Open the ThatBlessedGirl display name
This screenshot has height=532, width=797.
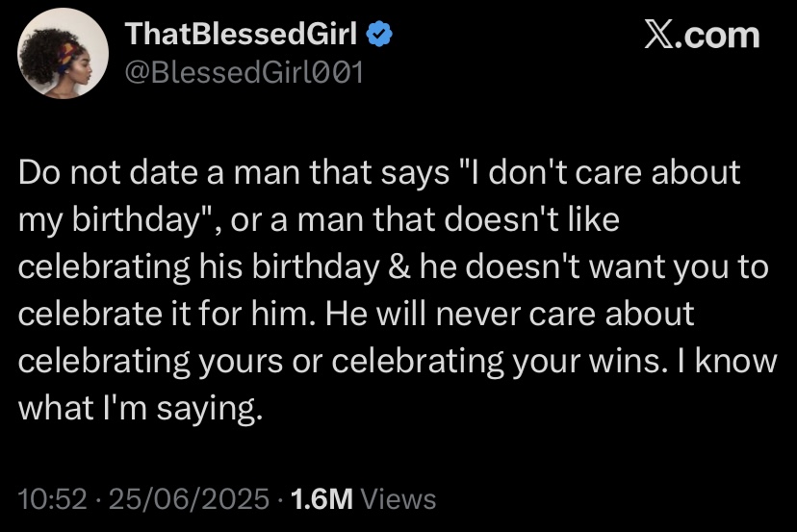coord(243,35)
